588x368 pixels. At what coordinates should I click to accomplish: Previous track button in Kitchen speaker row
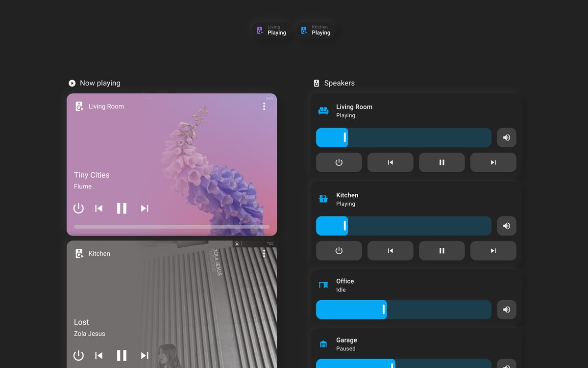point(391,251)
